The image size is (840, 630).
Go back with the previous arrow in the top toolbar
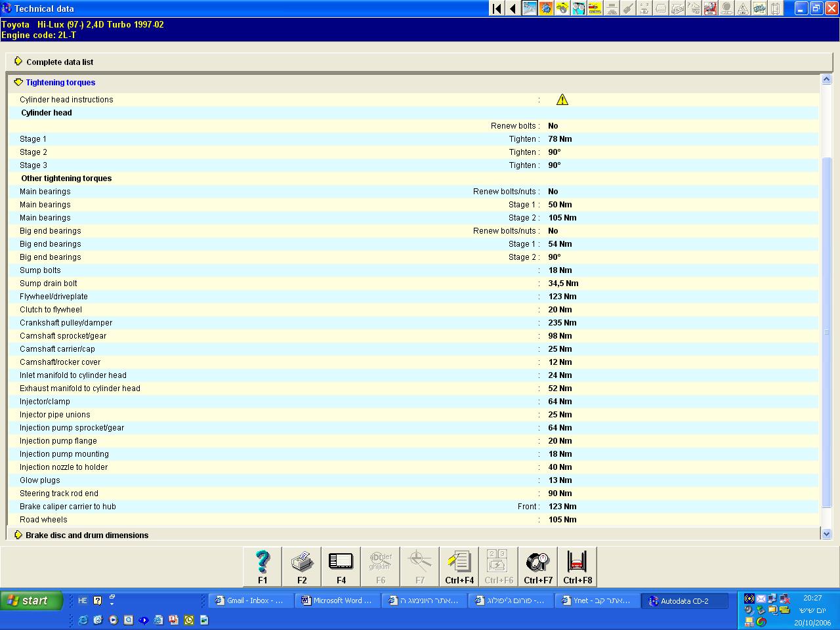click(x=513, y=9)
